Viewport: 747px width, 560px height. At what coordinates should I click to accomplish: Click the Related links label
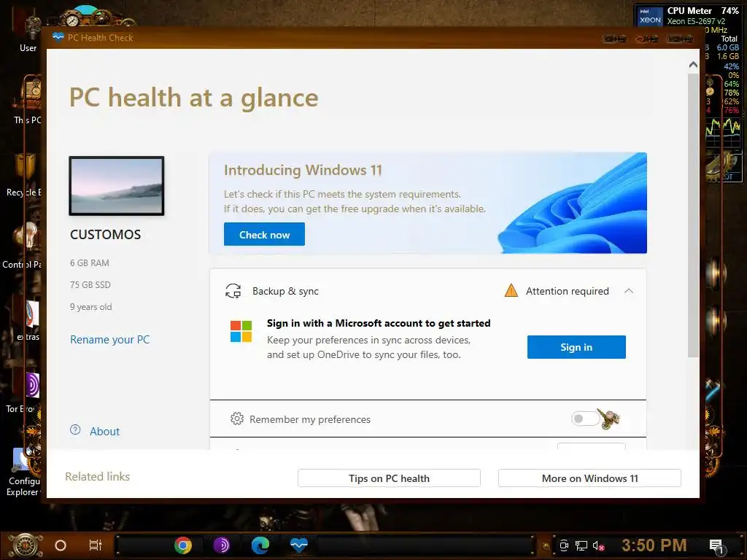tap(98, 477)
